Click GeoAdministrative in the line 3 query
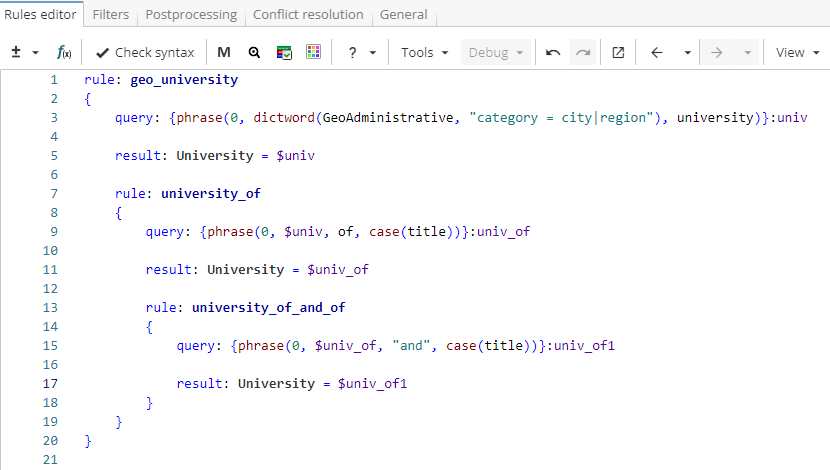 pos(388,118)
